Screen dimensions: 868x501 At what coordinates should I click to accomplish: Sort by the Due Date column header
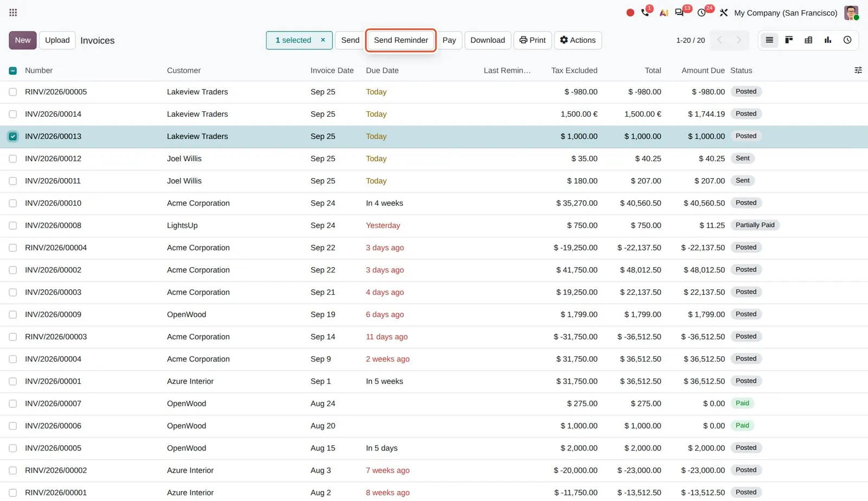point(382,71)
